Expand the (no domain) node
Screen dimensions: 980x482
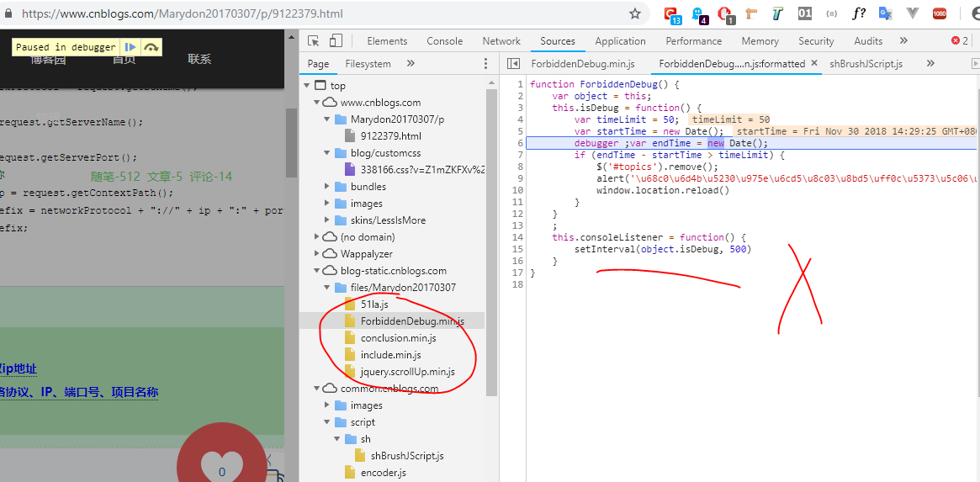pyautogui.click(x=317, y=237)
